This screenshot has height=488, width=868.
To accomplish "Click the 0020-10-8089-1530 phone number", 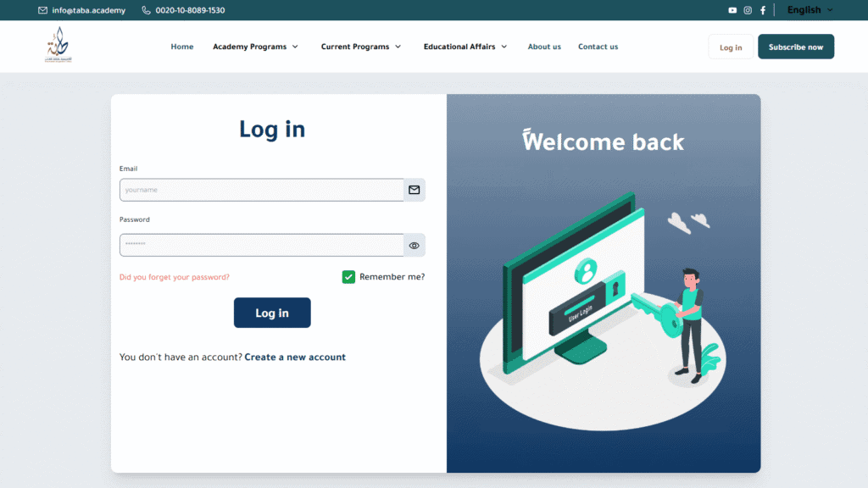I will (190, 10).
